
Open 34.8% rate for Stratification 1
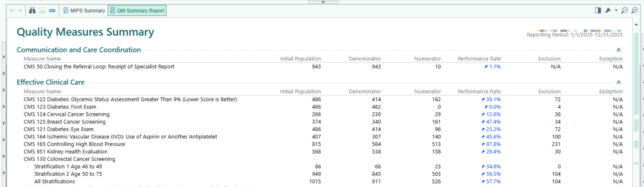coord(491,167)
